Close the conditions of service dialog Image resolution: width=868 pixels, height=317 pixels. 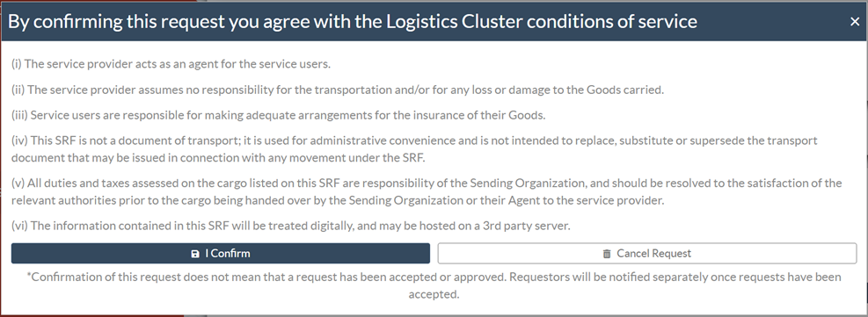tap(854, 22)
